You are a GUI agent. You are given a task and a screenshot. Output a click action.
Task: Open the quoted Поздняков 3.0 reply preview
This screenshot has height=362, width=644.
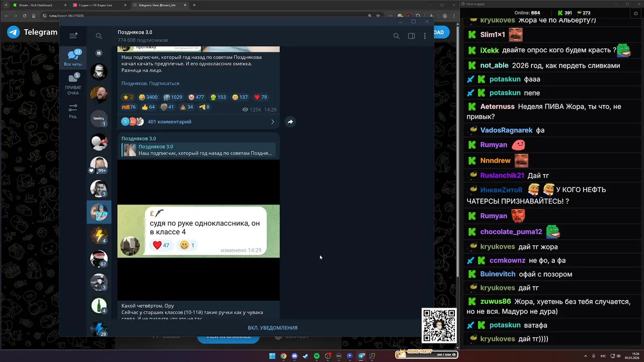tap(198, 150)
